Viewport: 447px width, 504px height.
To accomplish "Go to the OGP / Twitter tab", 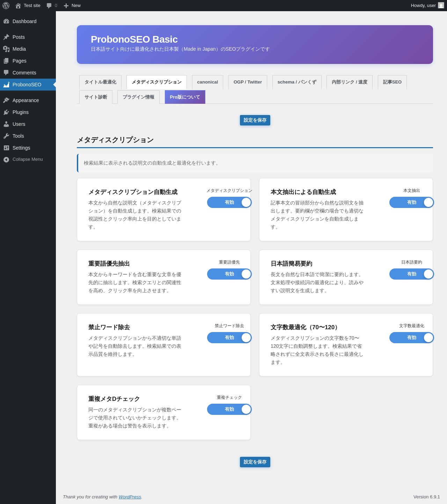I will pos(248,82).
